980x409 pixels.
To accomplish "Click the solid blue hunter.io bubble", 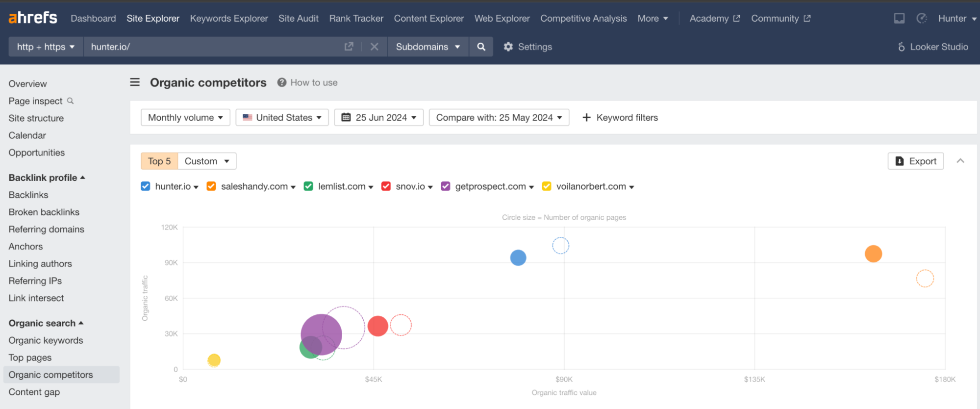I will pos(518,257).
